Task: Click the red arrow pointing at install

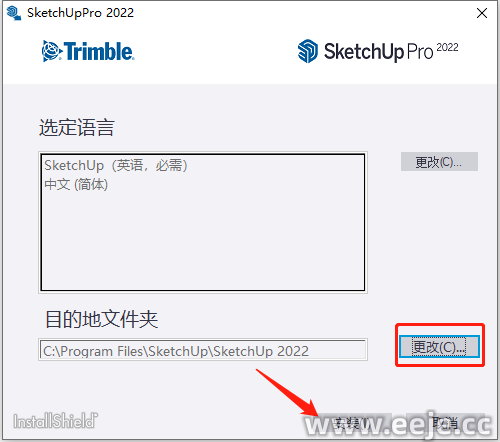Action: pos(287,392)
